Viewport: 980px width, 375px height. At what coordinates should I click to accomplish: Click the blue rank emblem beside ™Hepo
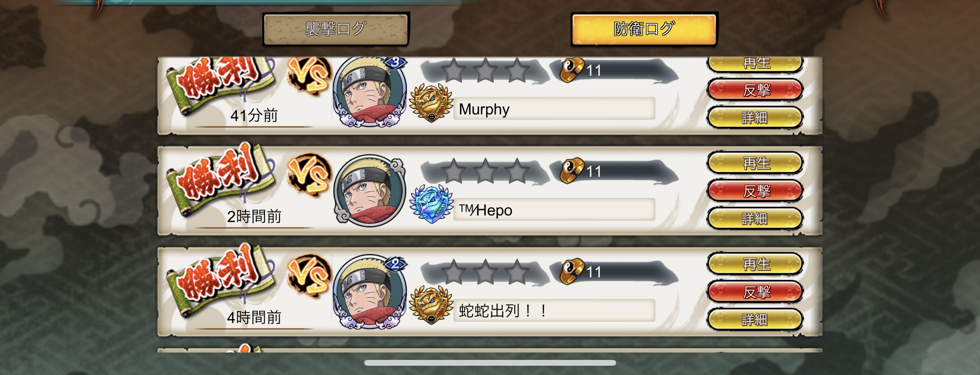click(431, 204)
